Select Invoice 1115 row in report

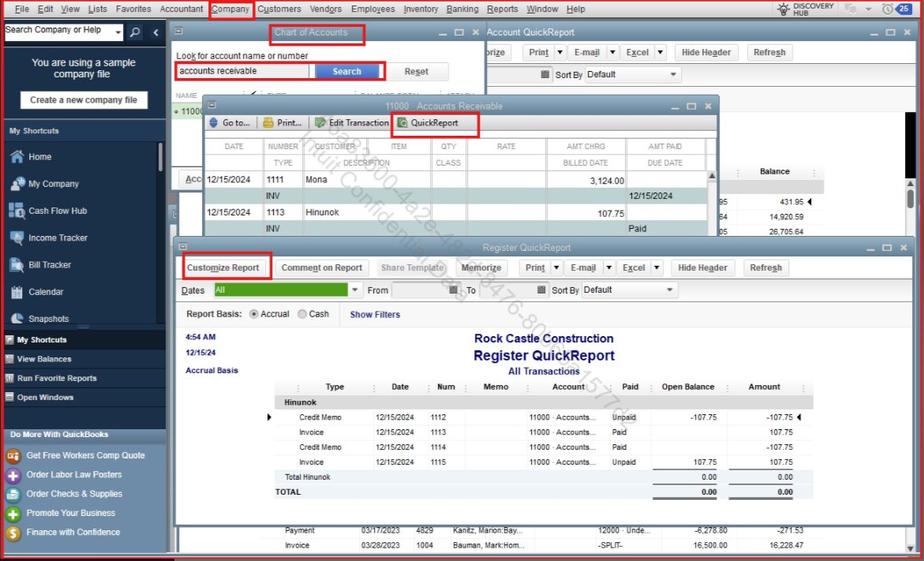(544, 462)
